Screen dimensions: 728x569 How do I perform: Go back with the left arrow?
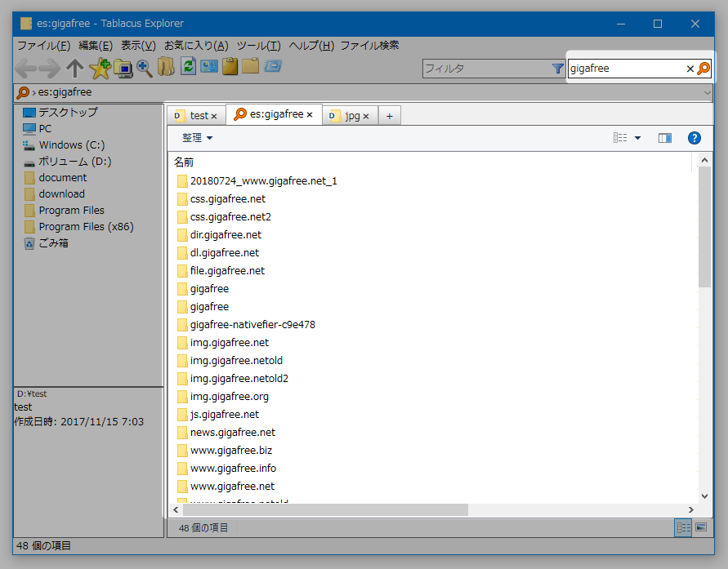pyautogui.click(x=25, y=69)
